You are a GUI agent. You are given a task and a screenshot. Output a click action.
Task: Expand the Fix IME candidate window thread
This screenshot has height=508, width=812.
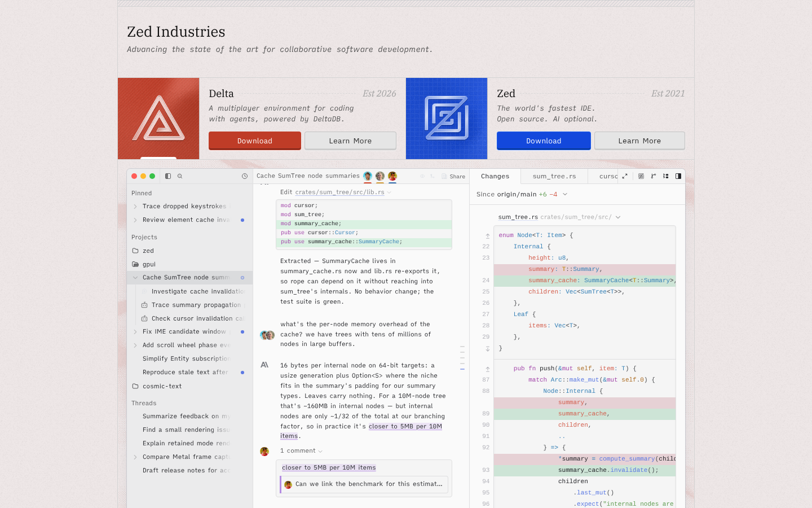tap(135, 332)
